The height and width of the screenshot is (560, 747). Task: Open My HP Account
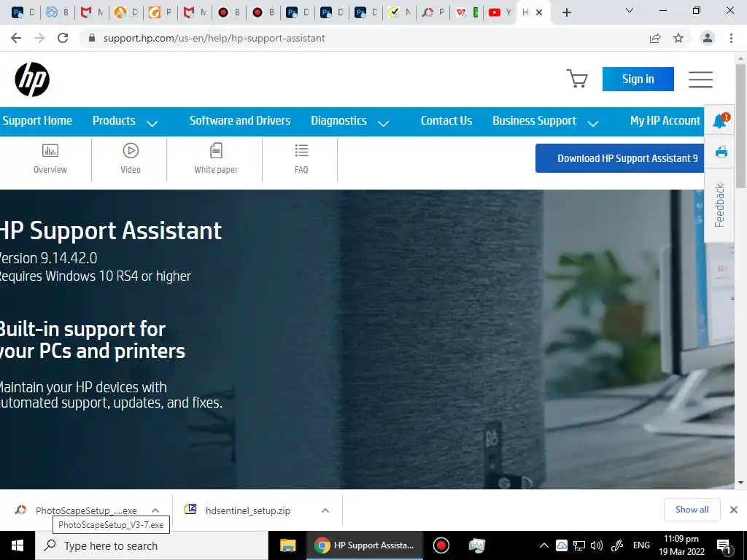click(x=665, y=120)
